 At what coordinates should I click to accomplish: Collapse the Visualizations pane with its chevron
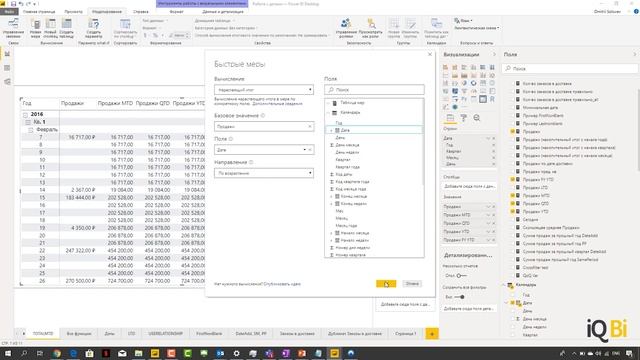[494, 54]
